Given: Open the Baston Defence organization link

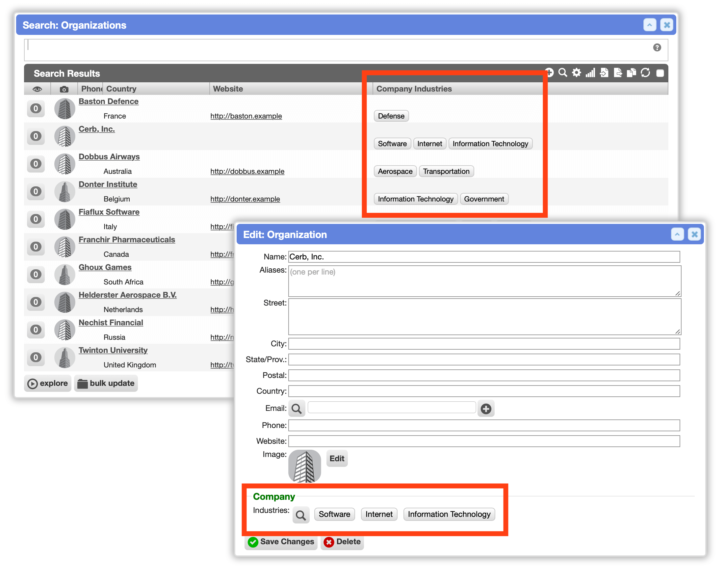Looking at the screenshot, I should pyautogui.click(x=109, y=102).
